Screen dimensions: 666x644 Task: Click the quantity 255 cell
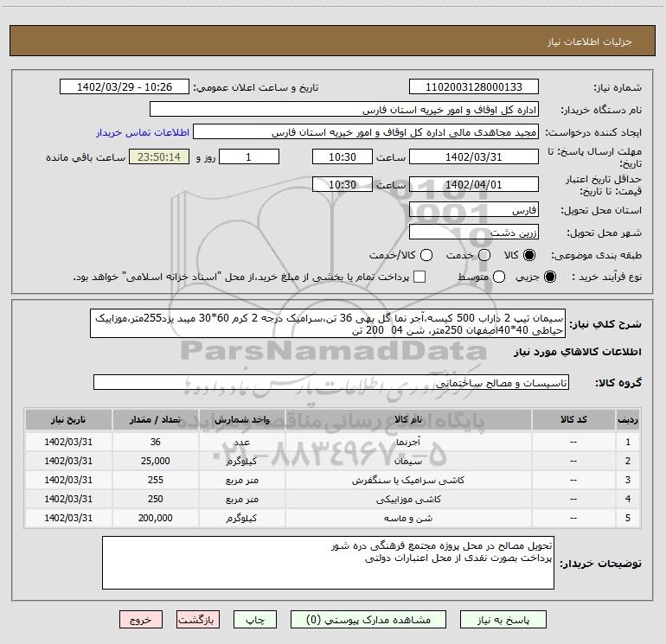(156, 480)
